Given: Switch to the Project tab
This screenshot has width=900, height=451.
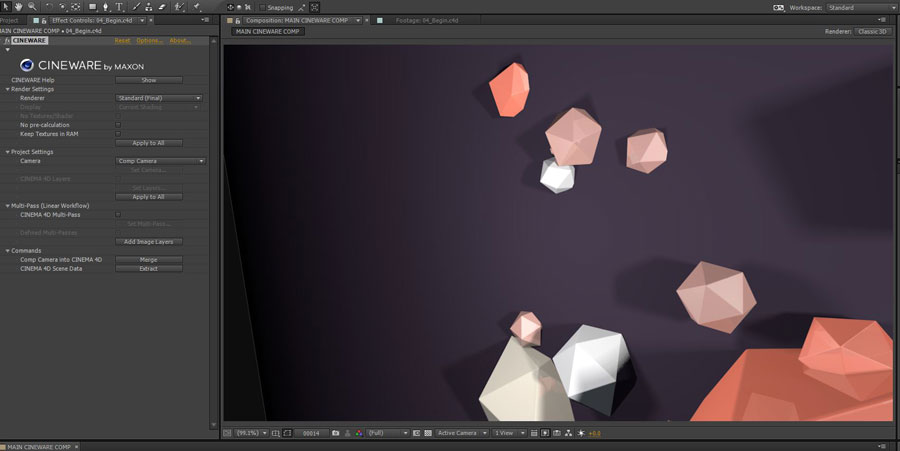Looking at the screenshot, I should point(9,20).
